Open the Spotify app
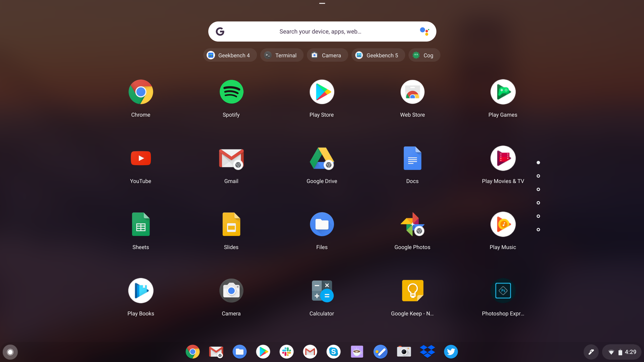Viewport: 644px width, 362px height. (231, 92)
